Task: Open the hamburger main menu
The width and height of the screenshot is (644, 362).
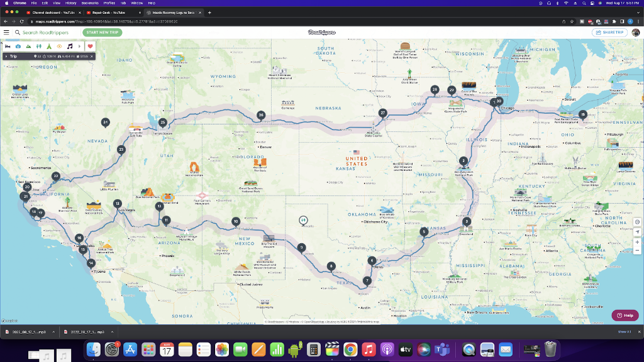Action: pyautogui.click(x=6, y=32)
